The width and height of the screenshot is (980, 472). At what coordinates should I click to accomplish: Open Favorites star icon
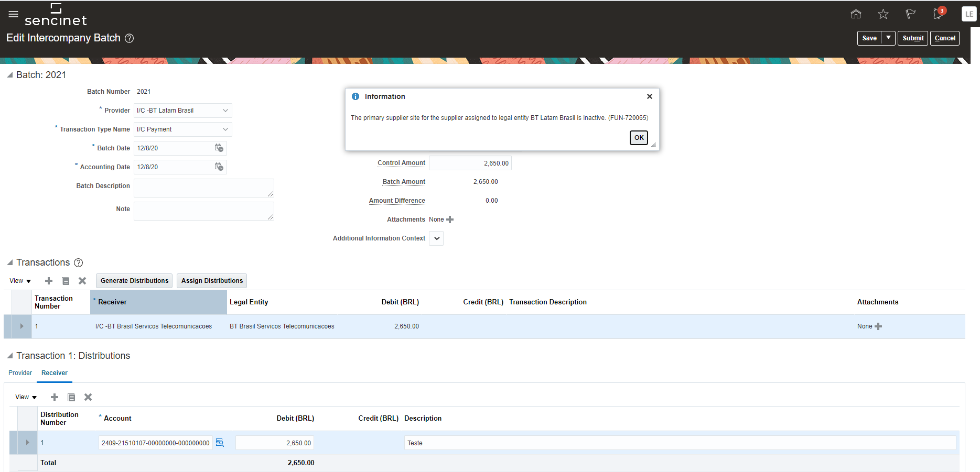pos(883,14)
